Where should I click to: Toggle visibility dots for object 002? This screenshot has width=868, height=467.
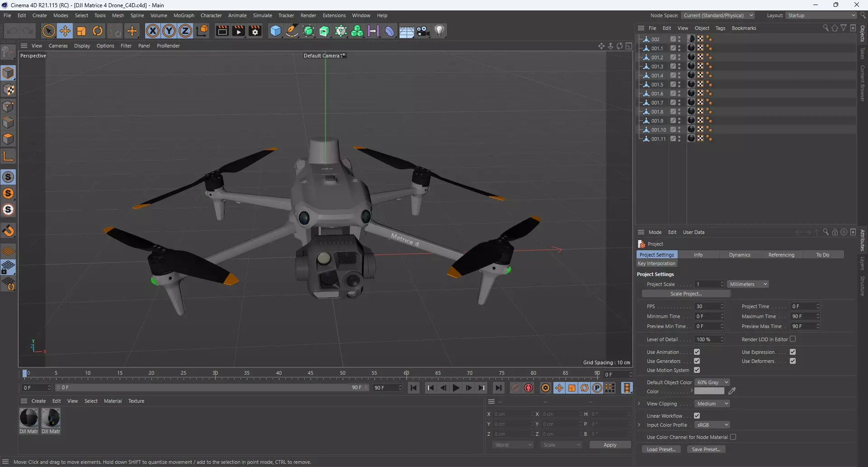[679, 39]
